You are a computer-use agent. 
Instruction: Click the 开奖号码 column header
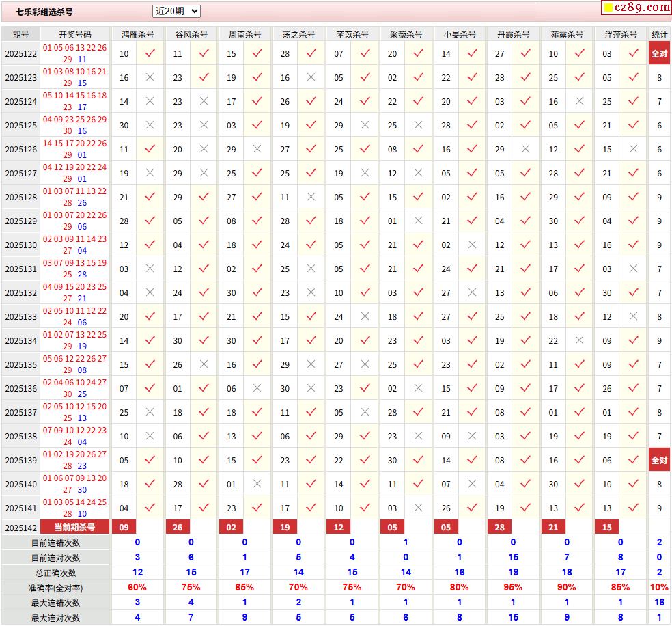(x=75, y=34)
